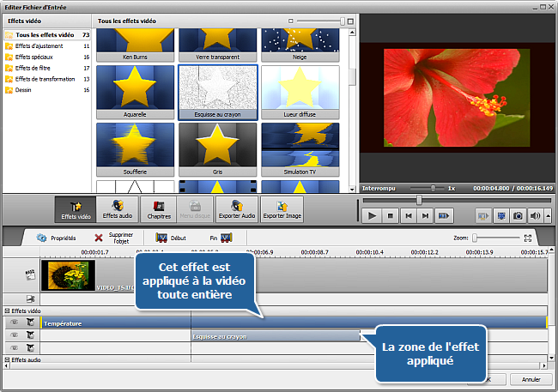Click the speaker volume icon
Image resolution: width=558 pixels, height=392 pixels.
(x=536, y=216)
